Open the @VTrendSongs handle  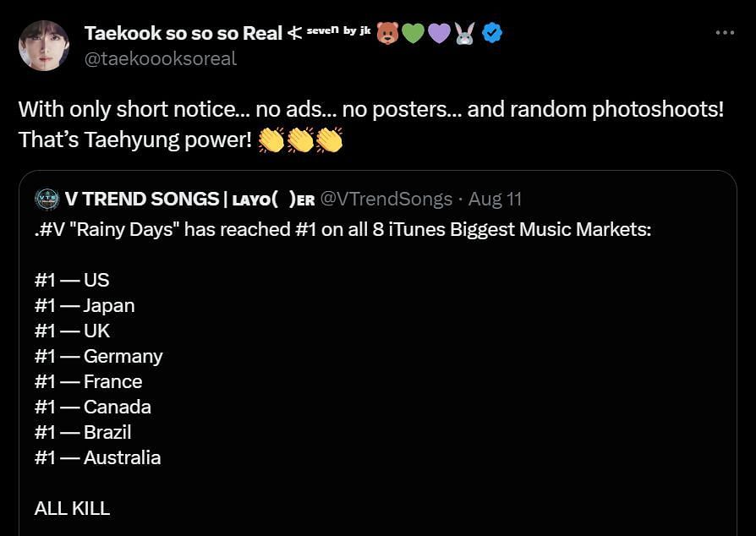pos(386,200)
